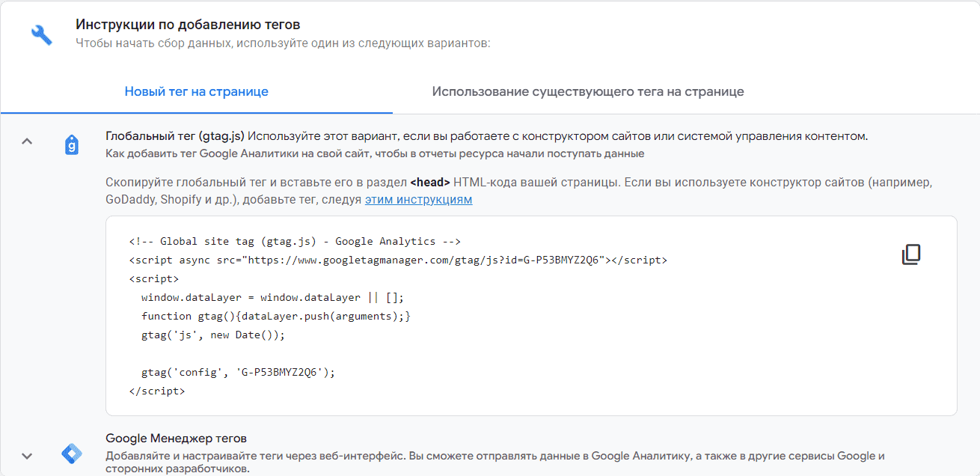
Task: Open the этим инструкциям link
Action: tap(419, 200)
